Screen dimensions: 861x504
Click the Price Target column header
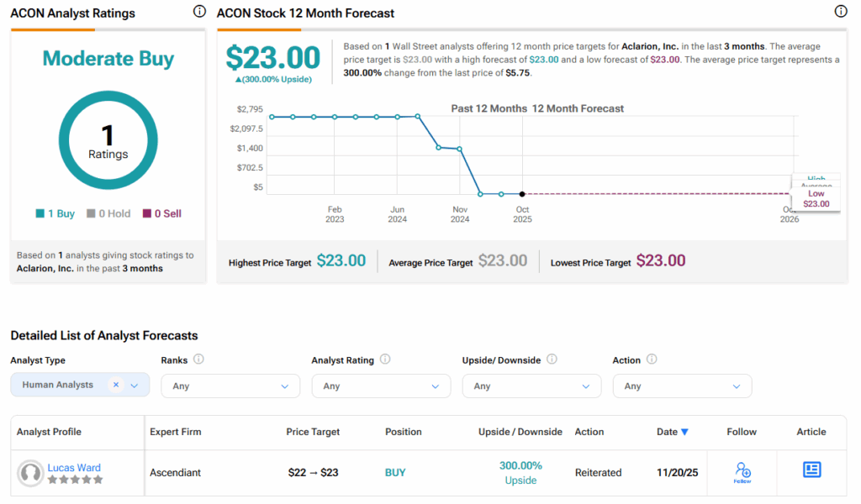pyautogui.click(x=313, y=432)
